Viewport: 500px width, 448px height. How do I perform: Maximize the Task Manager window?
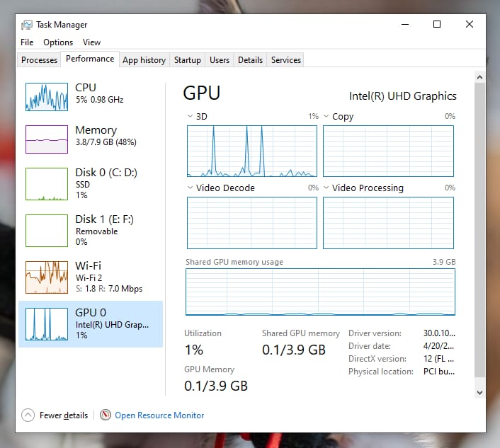(x=437, y=24)
